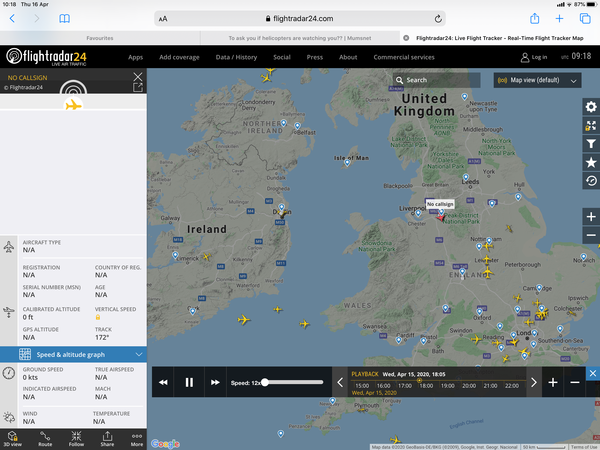
Task: Open Terms of Use link
Action: [x=584, y=447]
